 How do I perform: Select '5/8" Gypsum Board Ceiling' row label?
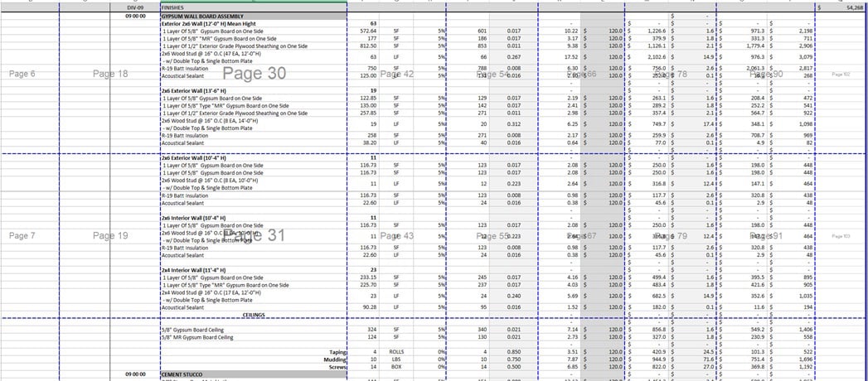click(x=254, y=330)
